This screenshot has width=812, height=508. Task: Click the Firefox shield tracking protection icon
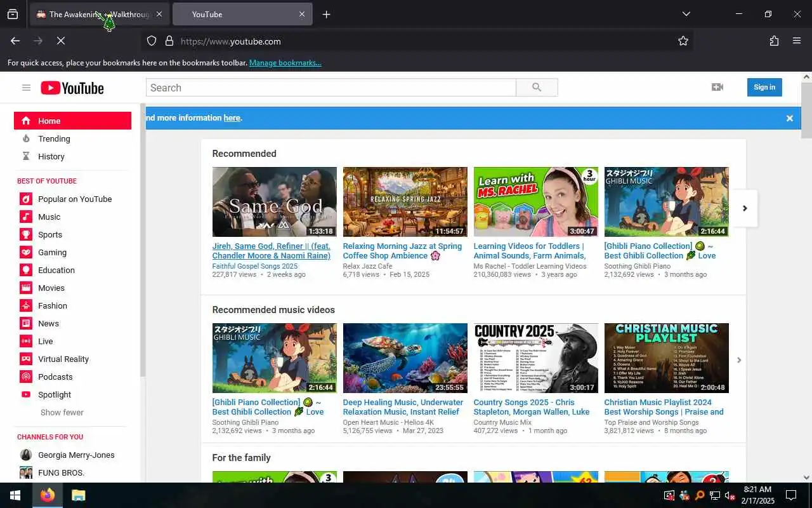coord(152,41)
